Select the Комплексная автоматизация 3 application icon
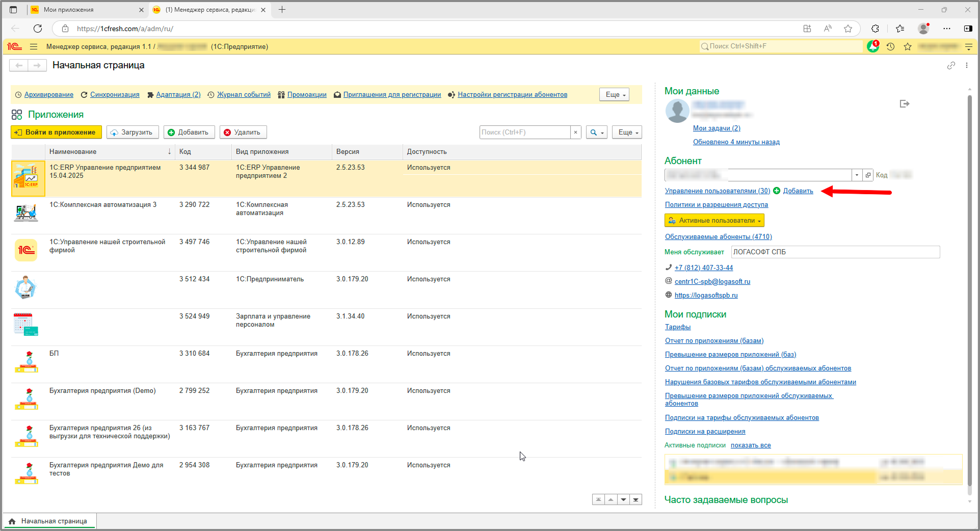 26,213
